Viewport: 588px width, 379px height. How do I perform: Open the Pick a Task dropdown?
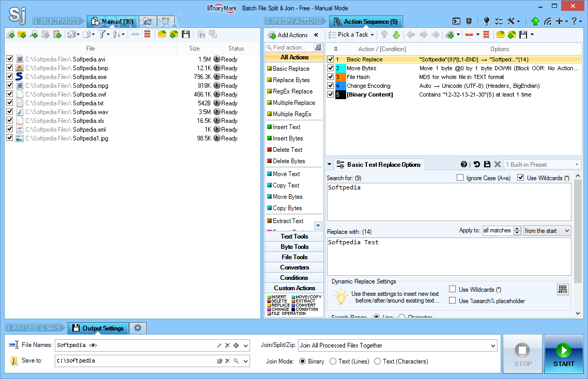(351, 35)
